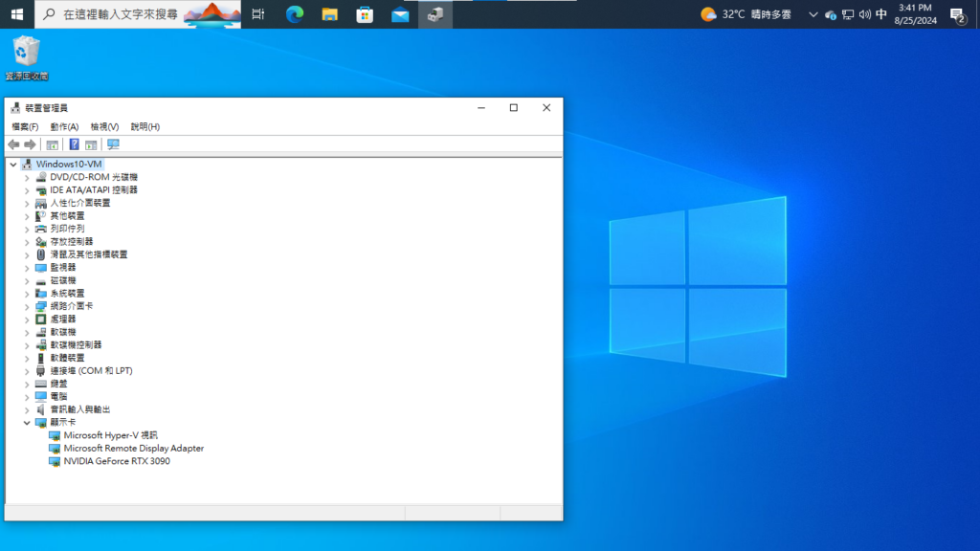The height and width of the screenshot is (551, 980).
Task: Select Microsoft Remote Display Adapter entry
Action: coord(134,449)
